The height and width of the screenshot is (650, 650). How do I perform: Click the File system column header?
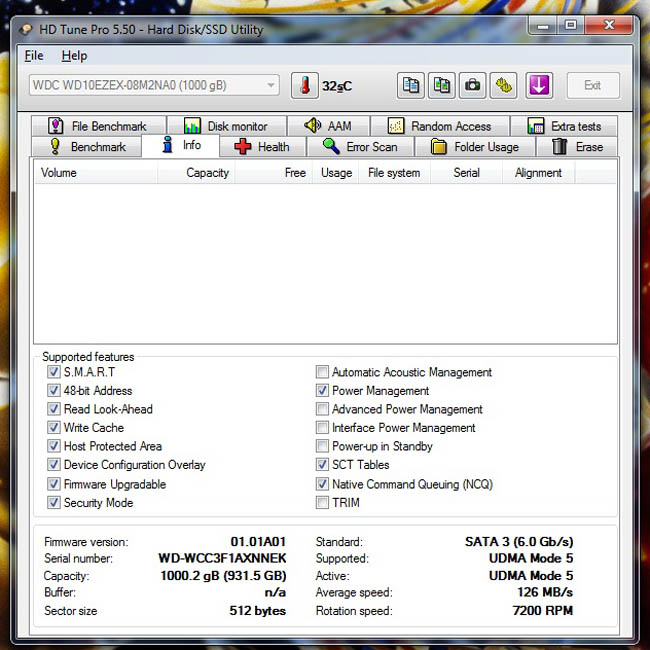[394, 173]
